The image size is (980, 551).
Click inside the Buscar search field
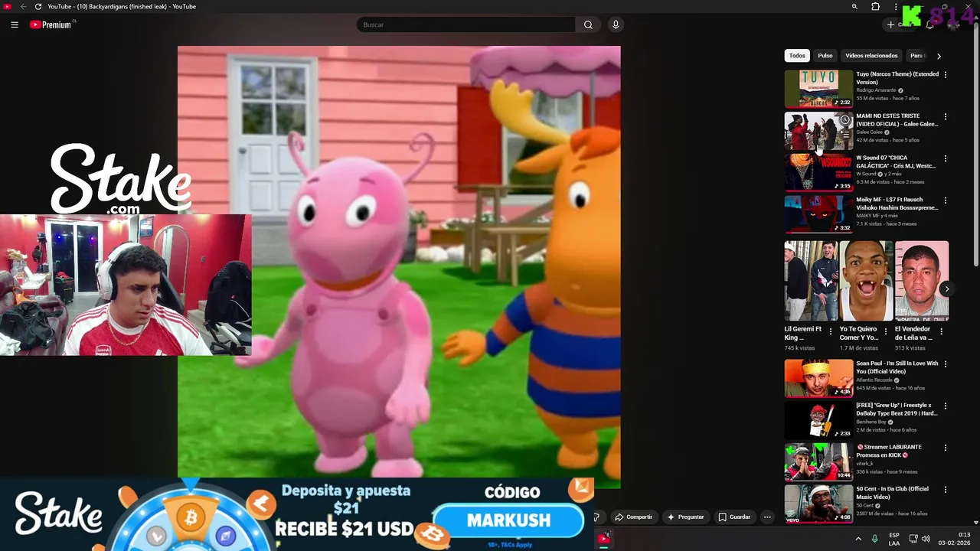point(465,24)
